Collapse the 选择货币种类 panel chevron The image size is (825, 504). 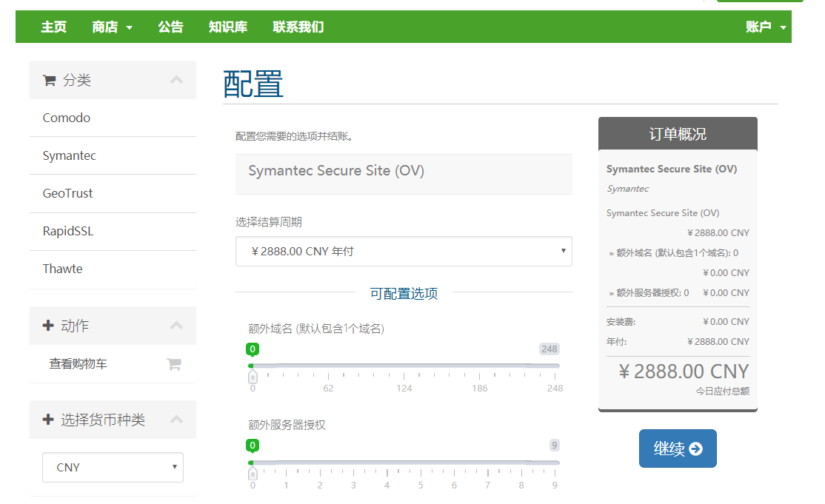[x=176, y=420]
